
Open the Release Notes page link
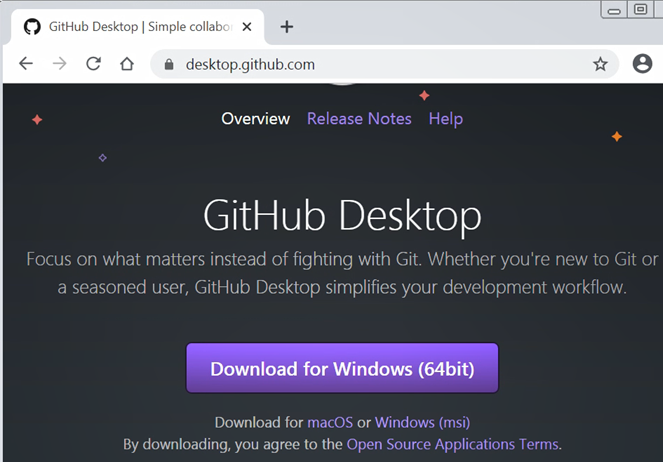359,119
